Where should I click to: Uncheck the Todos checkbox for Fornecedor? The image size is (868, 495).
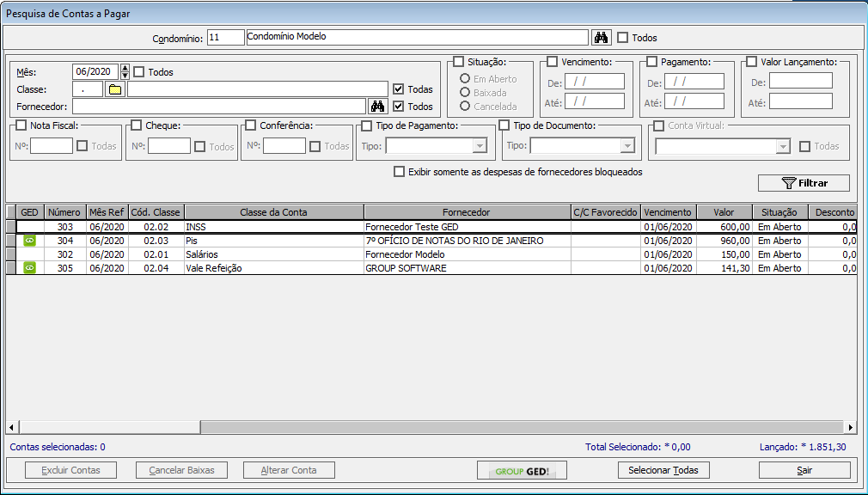tap(398, 107)
